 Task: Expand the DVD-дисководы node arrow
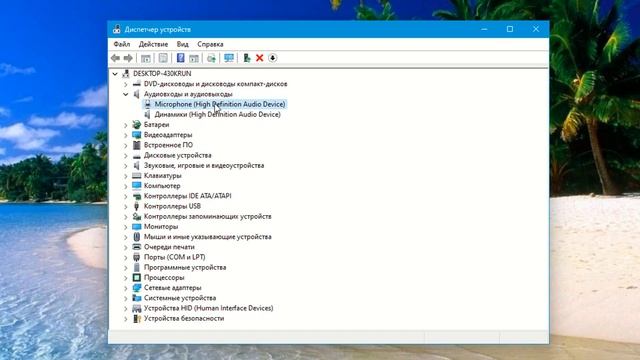(126, 84)
